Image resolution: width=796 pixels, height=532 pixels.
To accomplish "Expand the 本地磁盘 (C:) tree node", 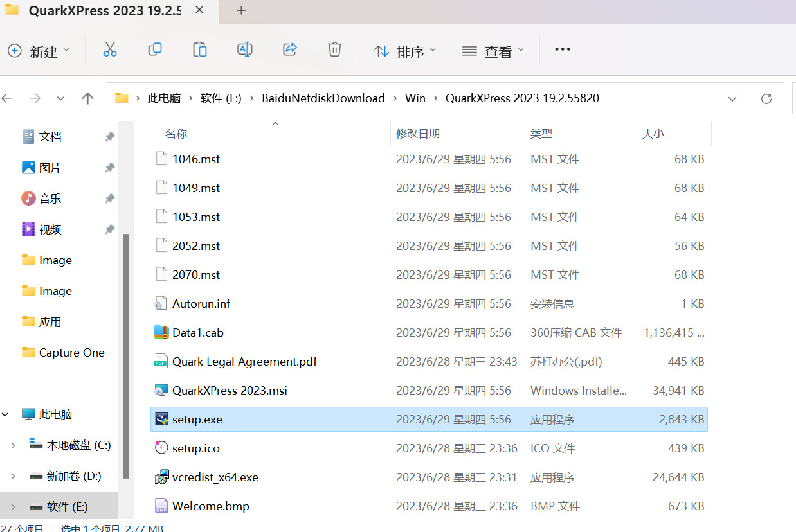I will (x=13, y=445).
